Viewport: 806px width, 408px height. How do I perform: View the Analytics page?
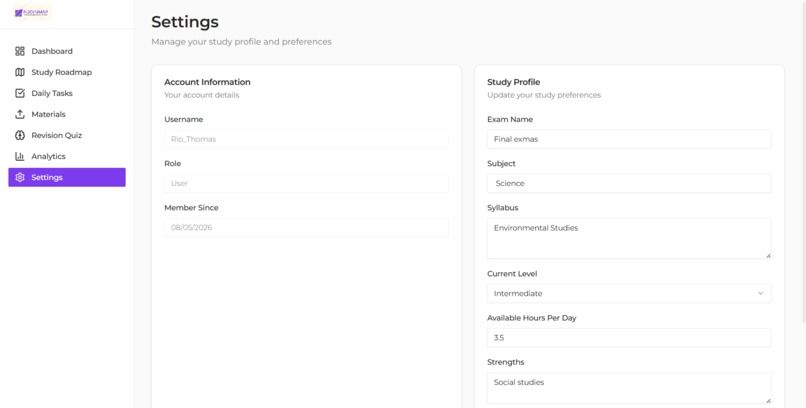(x=67, y=156)
